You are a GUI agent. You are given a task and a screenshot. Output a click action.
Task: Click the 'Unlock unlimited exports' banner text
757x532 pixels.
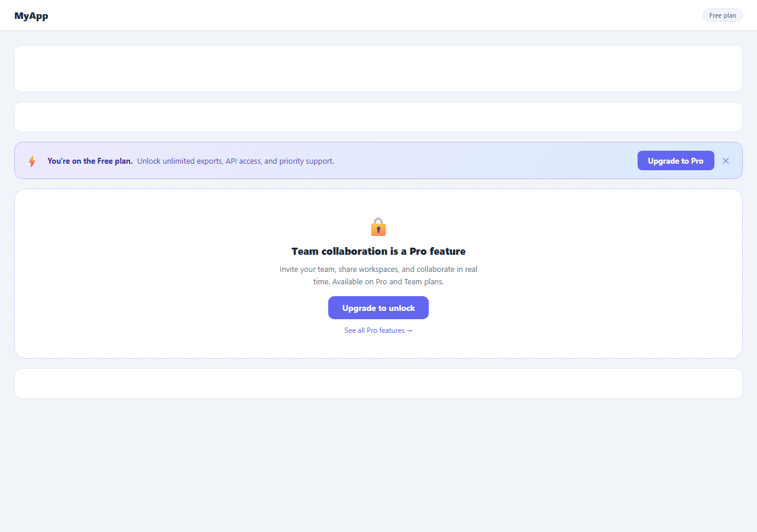[235, 161]
